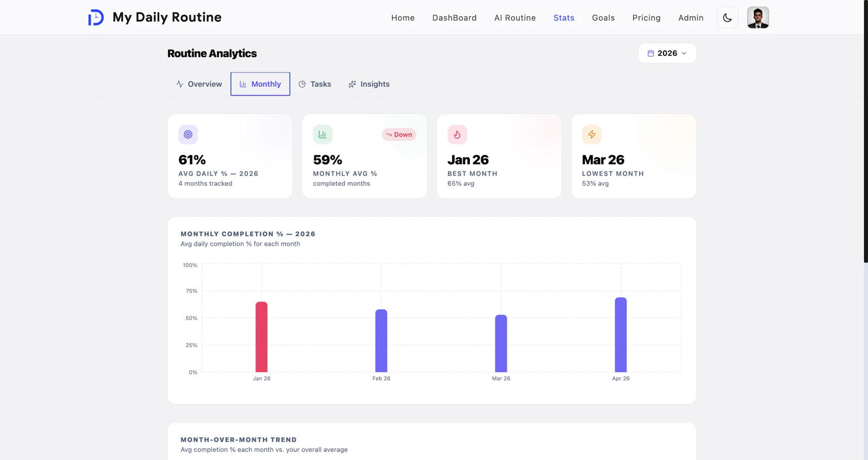Click the calendar icon in the year selector
This screenshot has width=868, height=460.
click(x=650, y=53)
